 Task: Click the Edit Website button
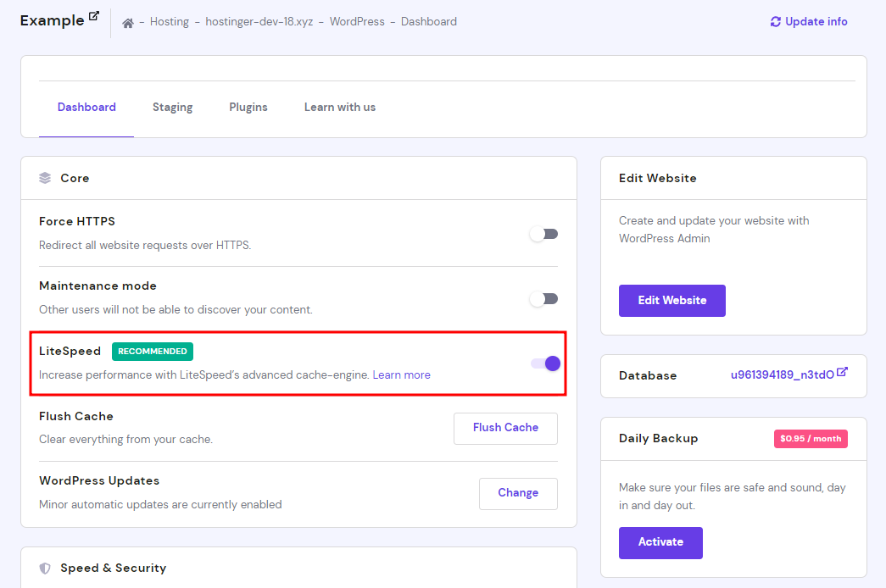671,300
